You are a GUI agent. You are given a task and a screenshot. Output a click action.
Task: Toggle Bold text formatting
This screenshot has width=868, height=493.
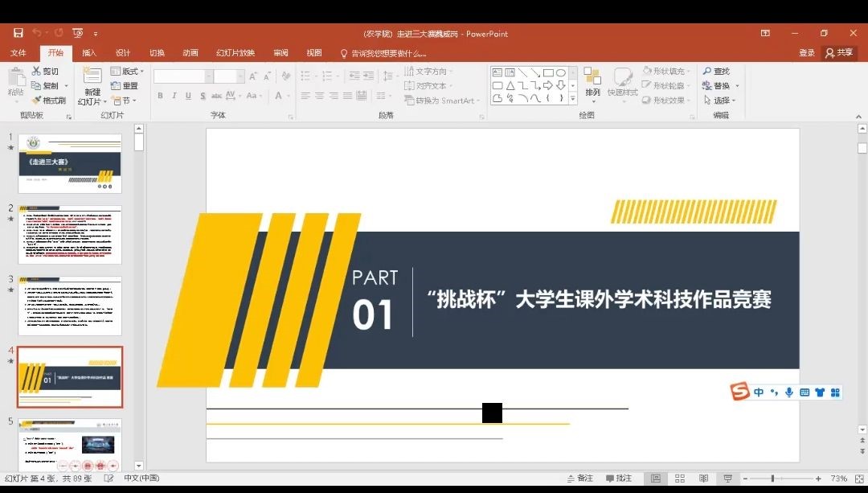pos(160,96)
